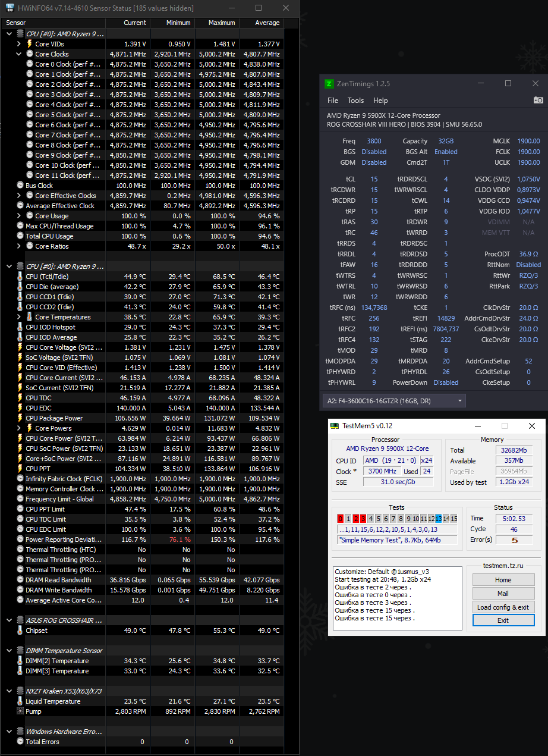548x756 pixels.
Task: Click the icon beside CPU EDC
Action: 20,408
